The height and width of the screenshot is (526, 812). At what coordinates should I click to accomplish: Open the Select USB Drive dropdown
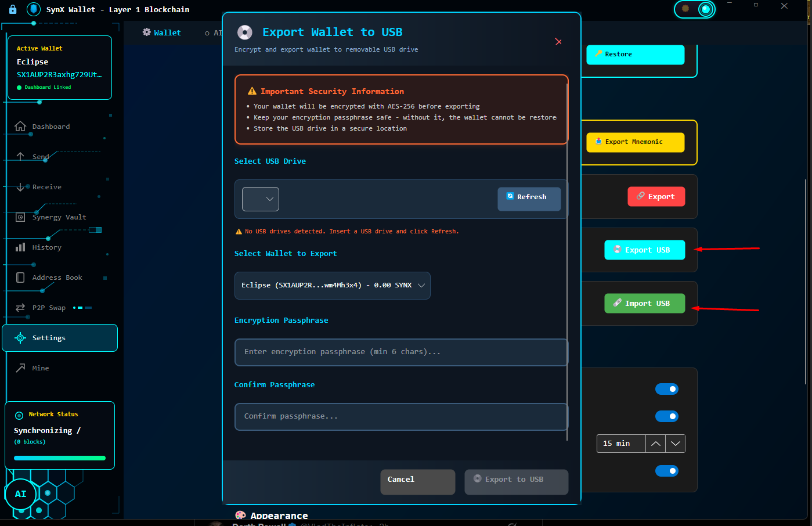click(261, 199)
